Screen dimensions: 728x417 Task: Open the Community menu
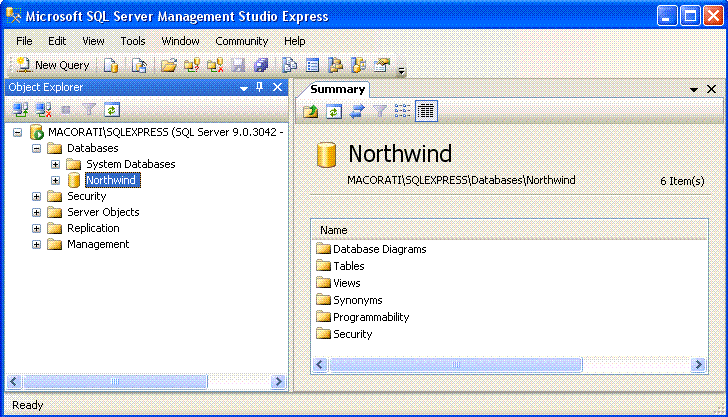coord(241,41)
